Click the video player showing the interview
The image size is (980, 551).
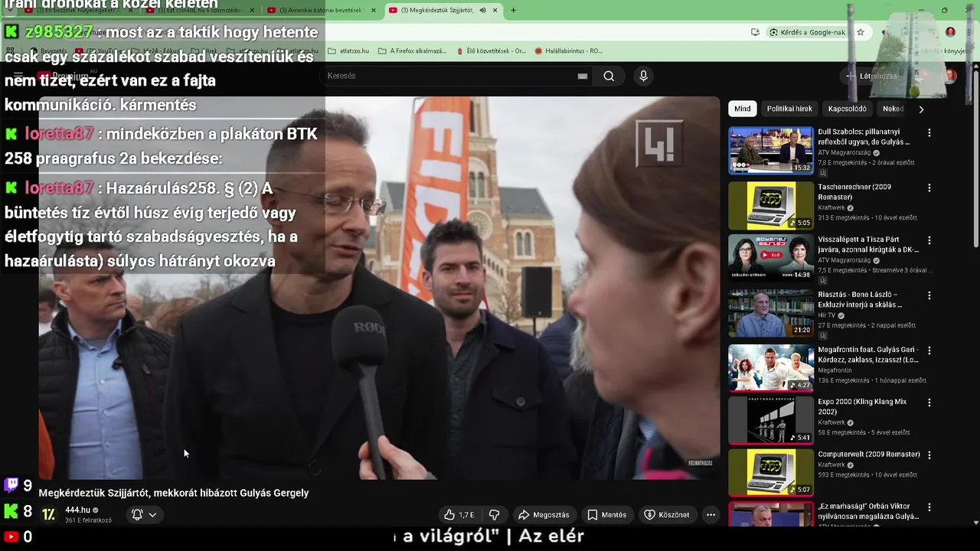379,288
